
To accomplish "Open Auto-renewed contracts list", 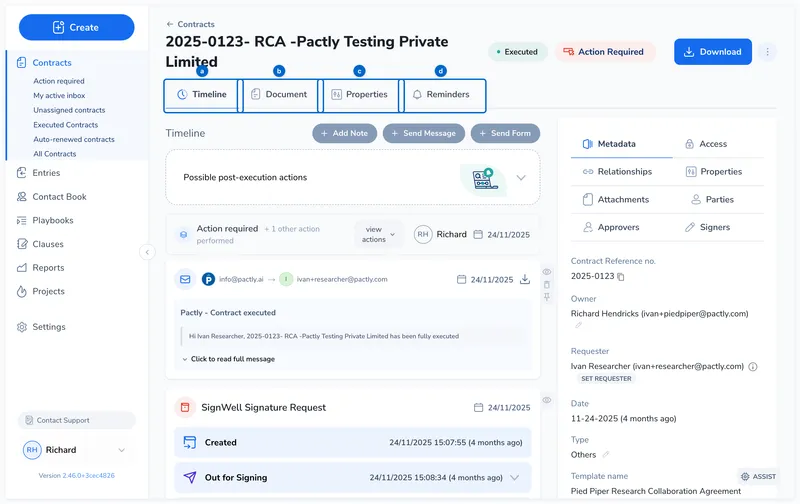I will point(74,139).
